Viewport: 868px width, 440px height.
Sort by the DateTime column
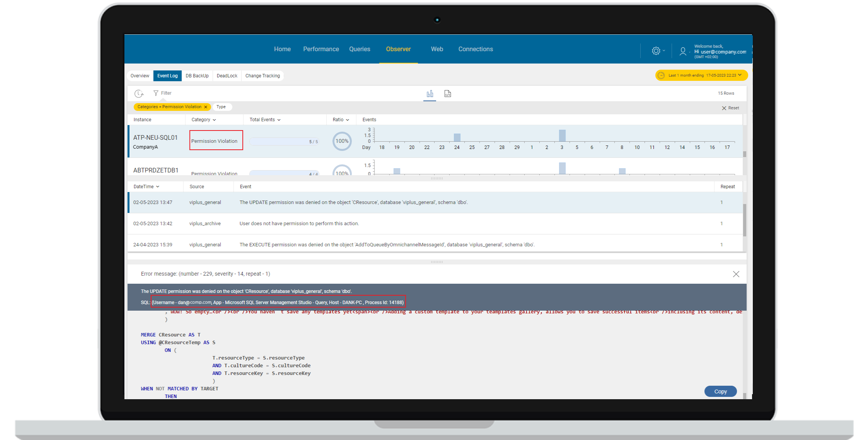[x=146, y=187]
